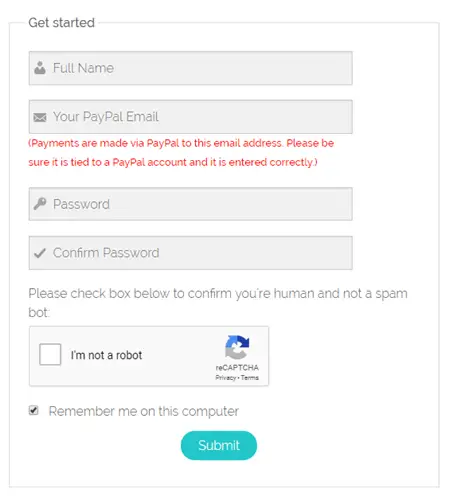The width and height of the screenshot is (452, 500).
Task: Focus the Your PayPal Email field
Action: (x=190, y=117)
